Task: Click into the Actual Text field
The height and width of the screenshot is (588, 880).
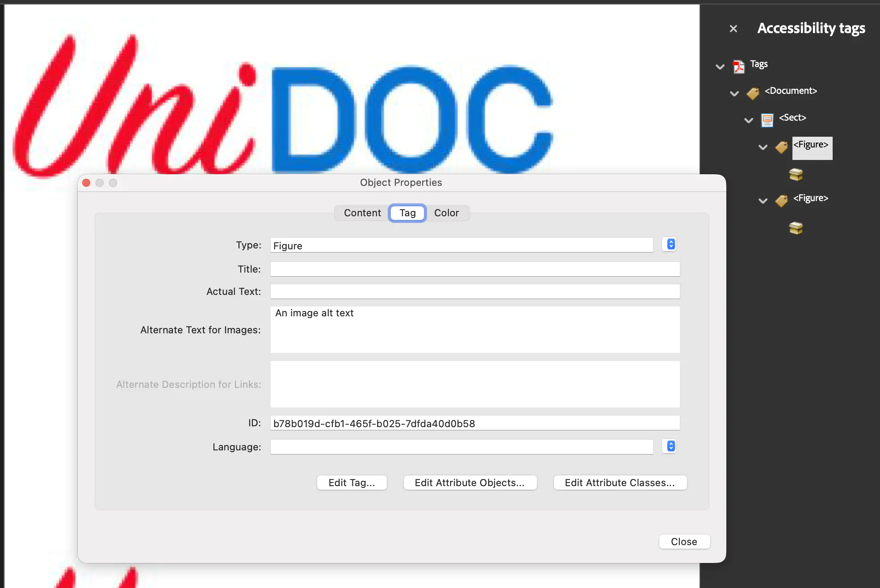Action: pyautogui.click(x=475, y=291)
